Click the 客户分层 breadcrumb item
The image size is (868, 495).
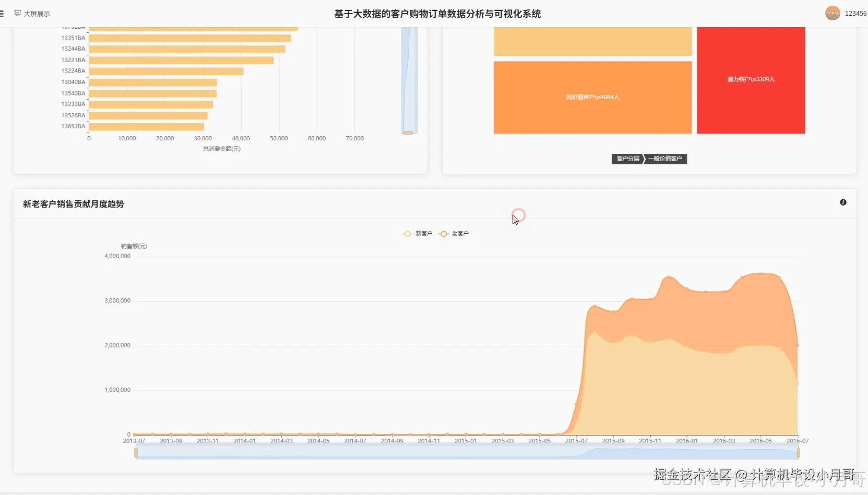pyautogui.click(x=627, y=159)
